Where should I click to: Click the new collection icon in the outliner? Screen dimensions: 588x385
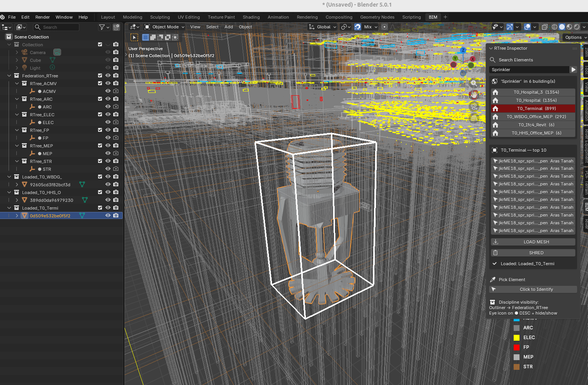point(116,27)
